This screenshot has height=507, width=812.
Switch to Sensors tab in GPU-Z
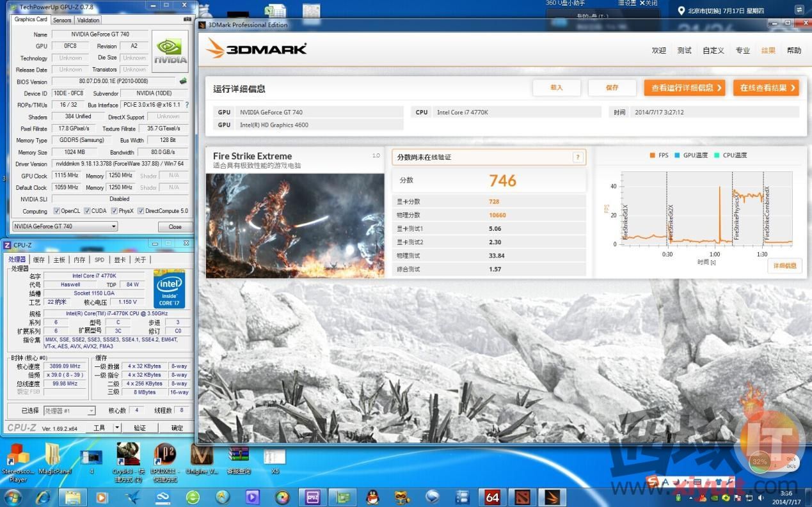click(62, 20)
